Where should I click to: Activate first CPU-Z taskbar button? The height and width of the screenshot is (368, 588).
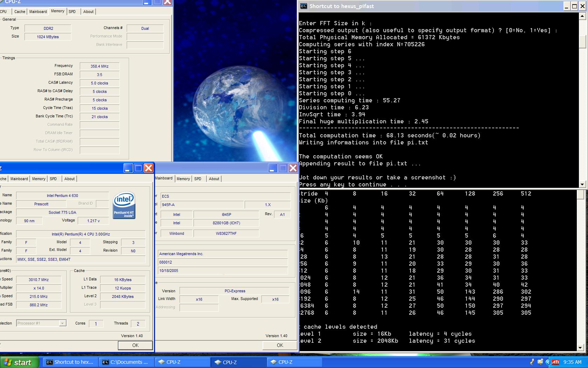[183, 362]
